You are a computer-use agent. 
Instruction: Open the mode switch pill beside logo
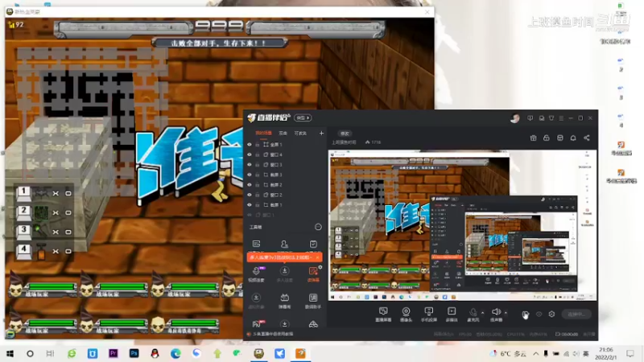tap(303, 117)
